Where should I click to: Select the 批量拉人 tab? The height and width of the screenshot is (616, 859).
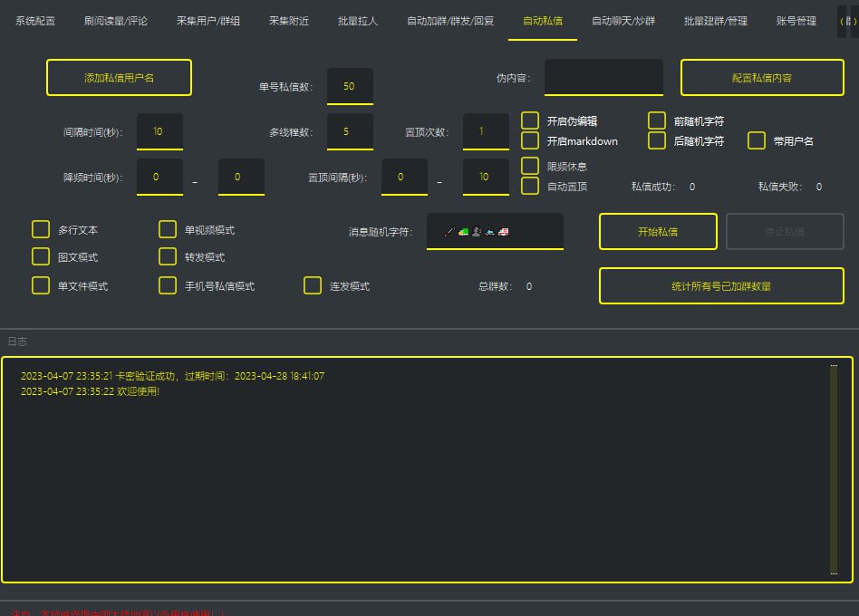(357, 21)
